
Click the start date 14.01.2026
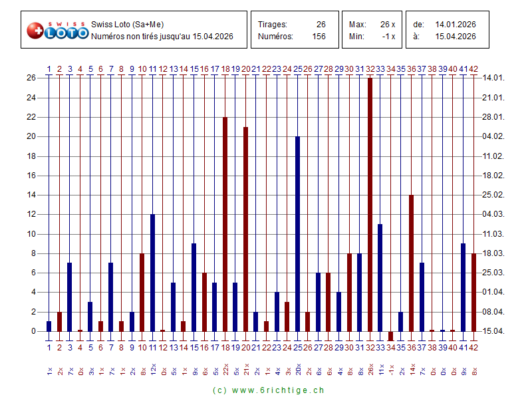[x=456, y=25]
